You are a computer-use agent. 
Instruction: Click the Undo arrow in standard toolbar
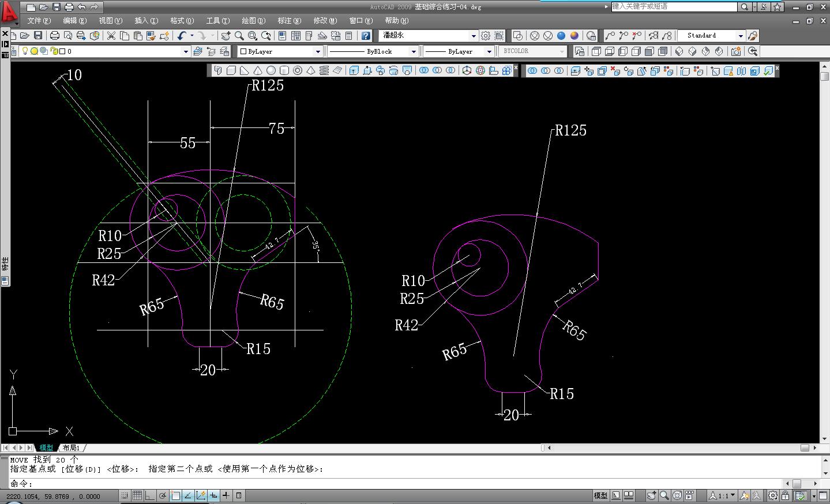182,36
